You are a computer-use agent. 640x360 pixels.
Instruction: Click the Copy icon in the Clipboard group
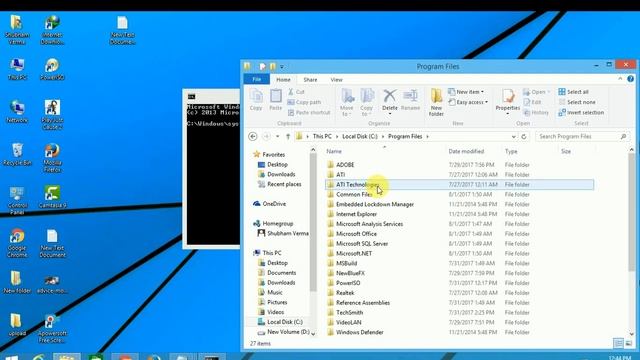pos(256,100)
